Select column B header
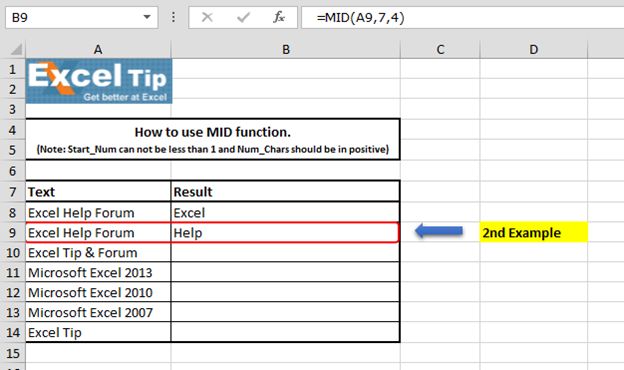624x370 pixels. point(286,49)
